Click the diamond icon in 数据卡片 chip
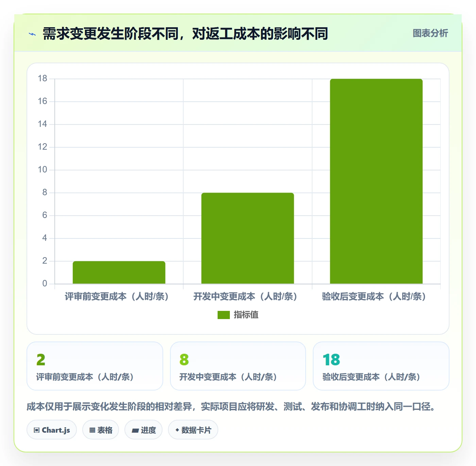 [x=177, y=430]
